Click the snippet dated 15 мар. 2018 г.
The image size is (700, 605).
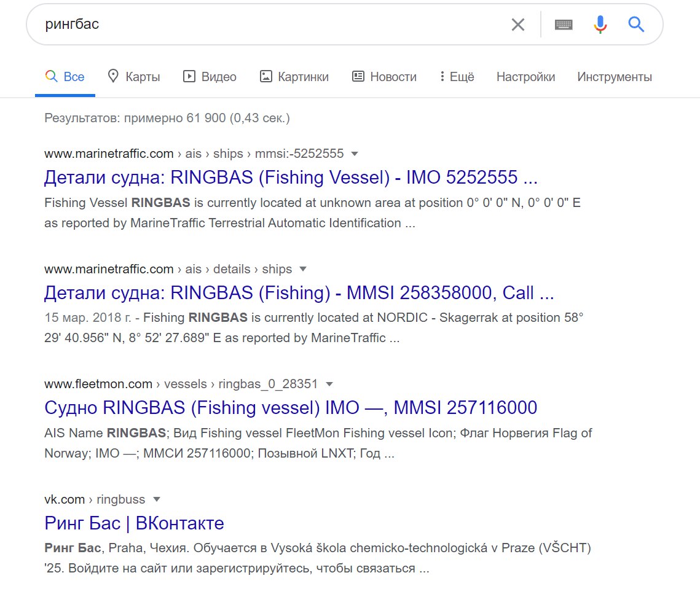coord(314,328)
